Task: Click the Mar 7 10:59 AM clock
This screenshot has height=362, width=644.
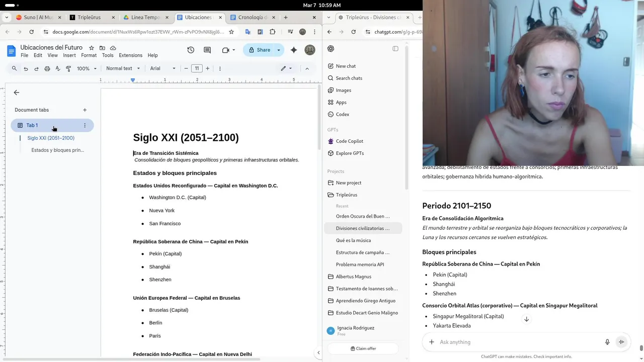Action: coord(322,5)
